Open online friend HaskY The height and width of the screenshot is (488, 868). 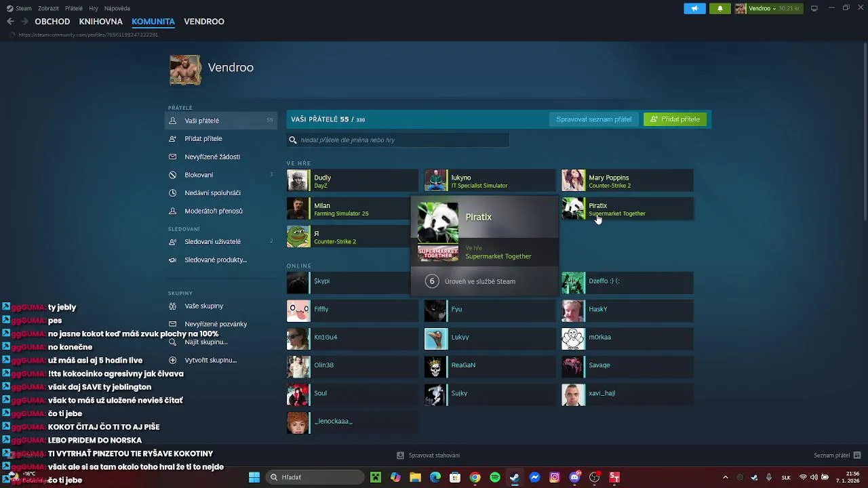[627, 311]
